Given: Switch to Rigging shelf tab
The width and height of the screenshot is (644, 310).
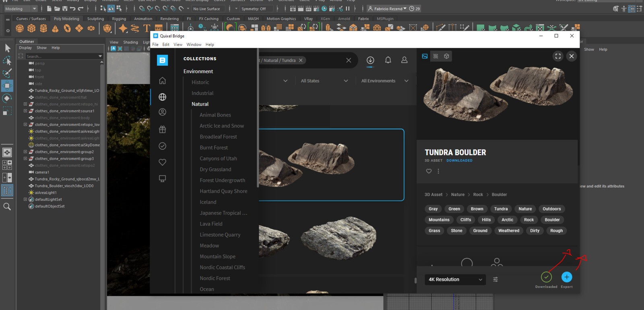Looking at the screenshot, I should (119, 19).
